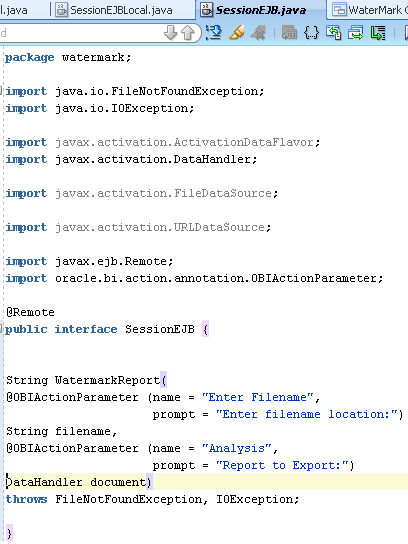The image size is (408, 544).
Task: Collapse the SessionEJB interface fold marker
Action: (1, 329)
